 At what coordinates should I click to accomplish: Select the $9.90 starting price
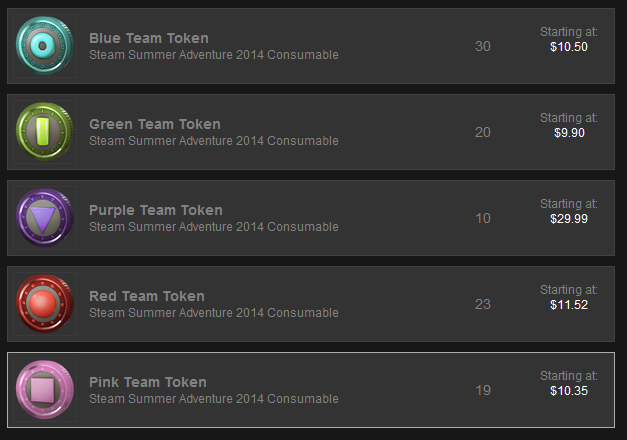click(569, 133)
